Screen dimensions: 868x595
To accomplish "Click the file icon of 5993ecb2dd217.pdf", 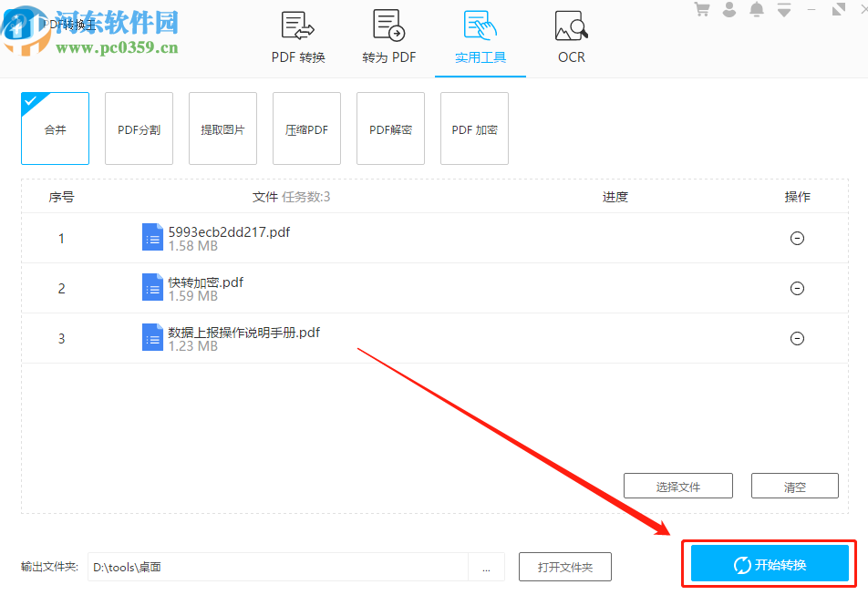I will [152, 237].
